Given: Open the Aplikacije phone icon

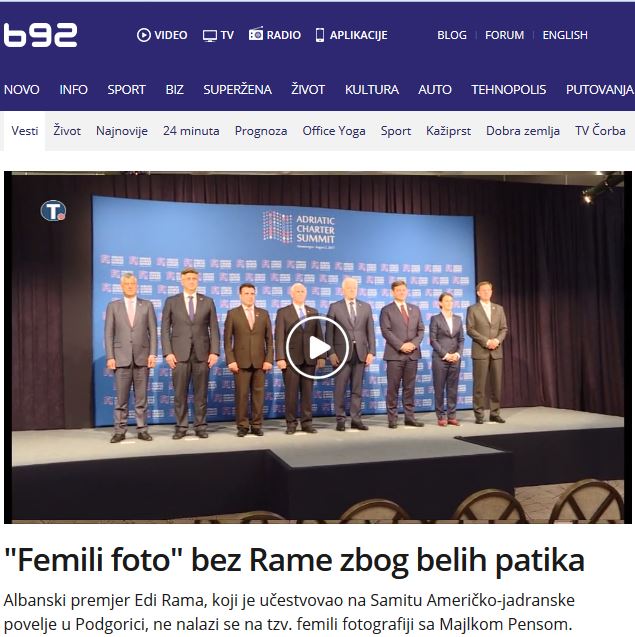Looking at the screenshot, I should [x=320, y=35].
